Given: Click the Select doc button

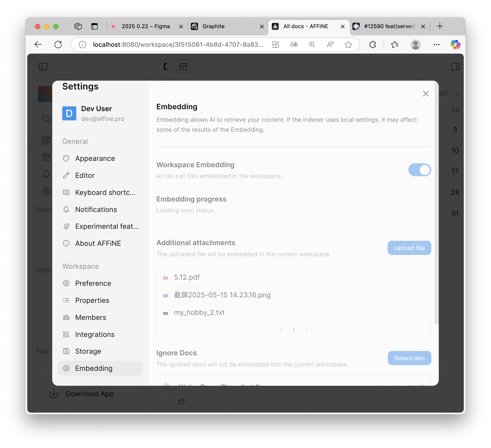Looking at the screenshot, I should pyautogui.click(x=409, y=358).
